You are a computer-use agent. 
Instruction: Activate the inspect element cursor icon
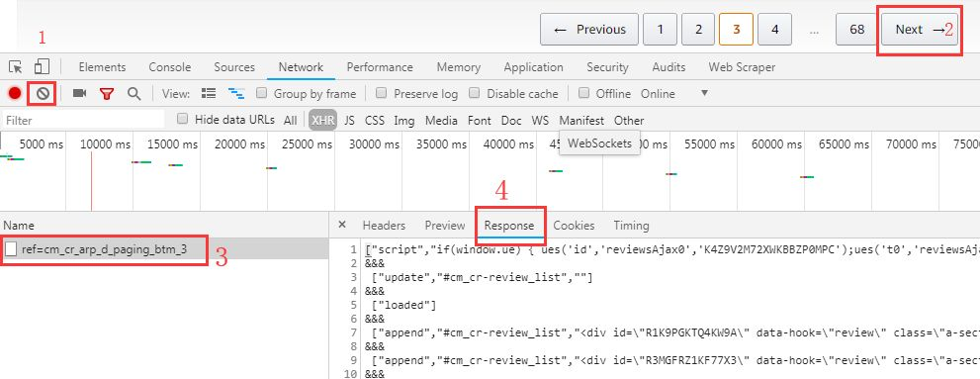click(16, 67)
